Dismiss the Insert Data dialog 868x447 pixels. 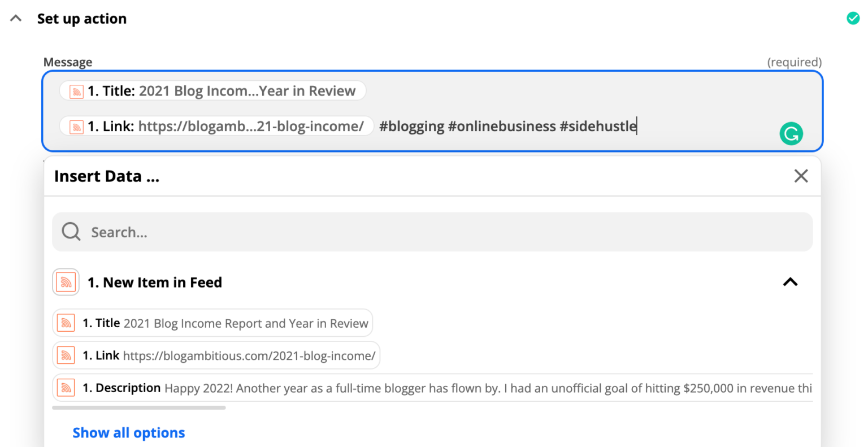[801, 176]
